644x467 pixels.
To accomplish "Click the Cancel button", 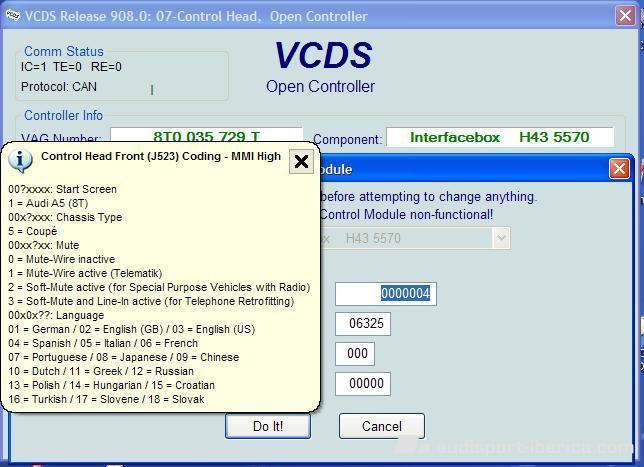I will [381, 426].
